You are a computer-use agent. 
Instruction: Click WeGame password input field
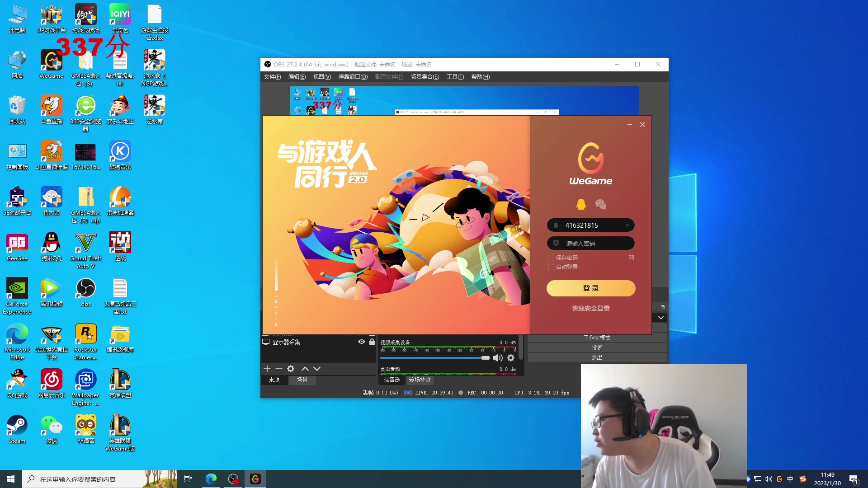(591, 244)
